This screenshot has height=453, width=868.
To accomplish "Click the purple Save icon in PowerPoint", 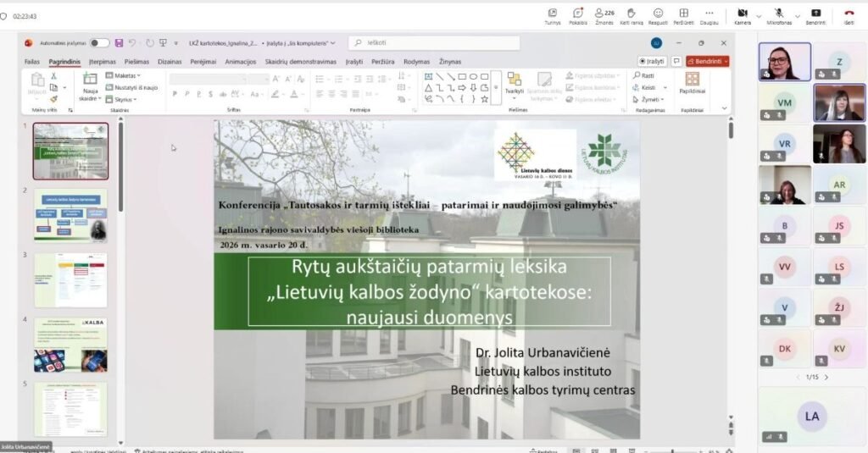I will (119, 42).
